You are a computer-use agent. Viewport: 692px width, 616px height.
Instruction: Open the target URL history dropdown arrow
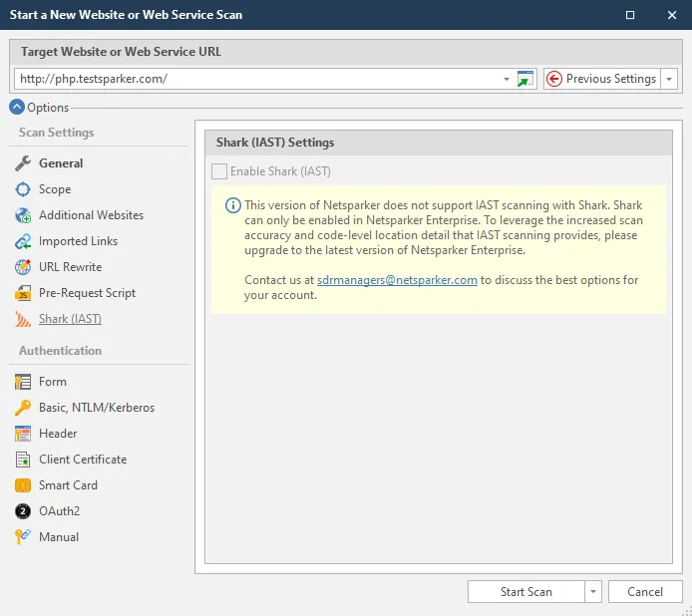(x=507, y=80)
